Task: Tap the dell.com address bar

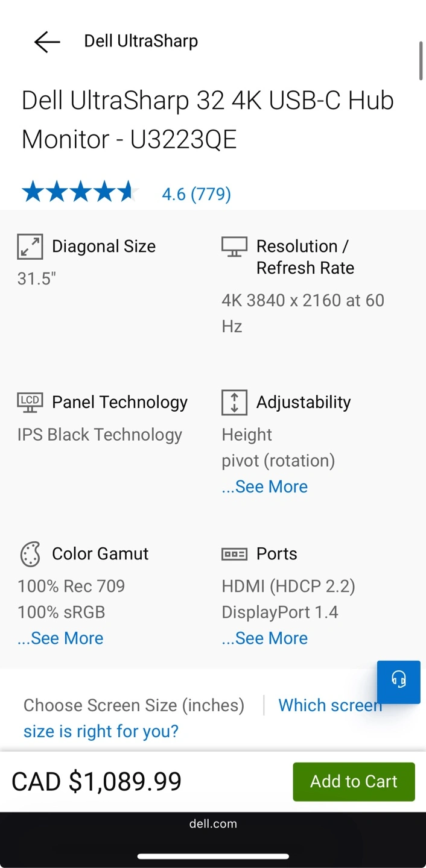Action: click(x=213, y=823)
